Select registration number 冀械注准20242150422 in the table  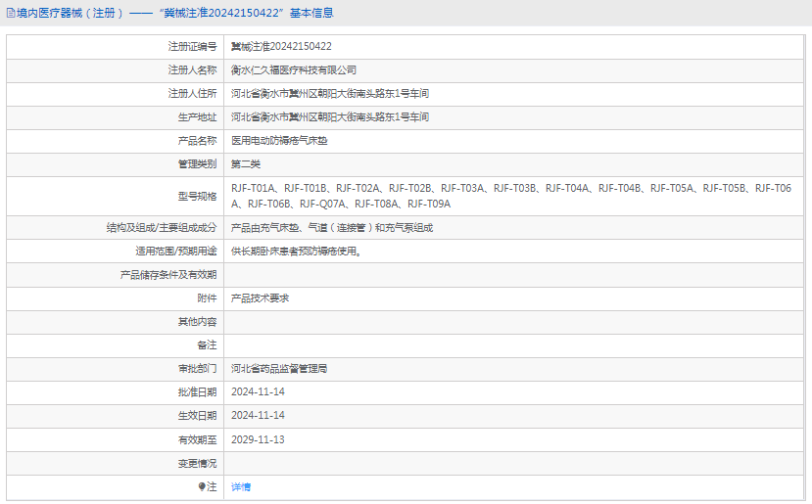pos(281,47)
